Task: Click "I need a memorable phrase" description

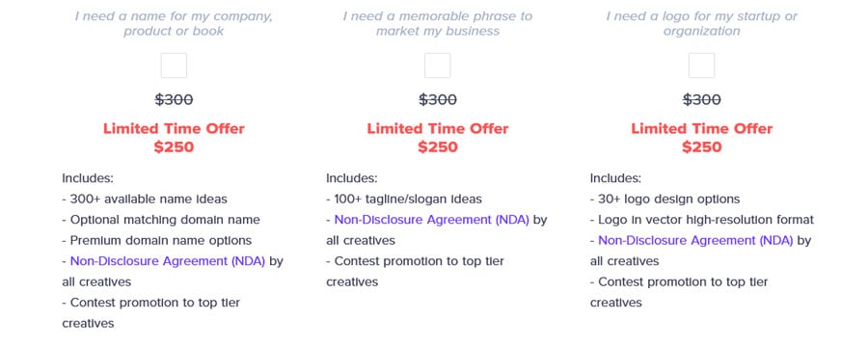Action: [437, 23]
